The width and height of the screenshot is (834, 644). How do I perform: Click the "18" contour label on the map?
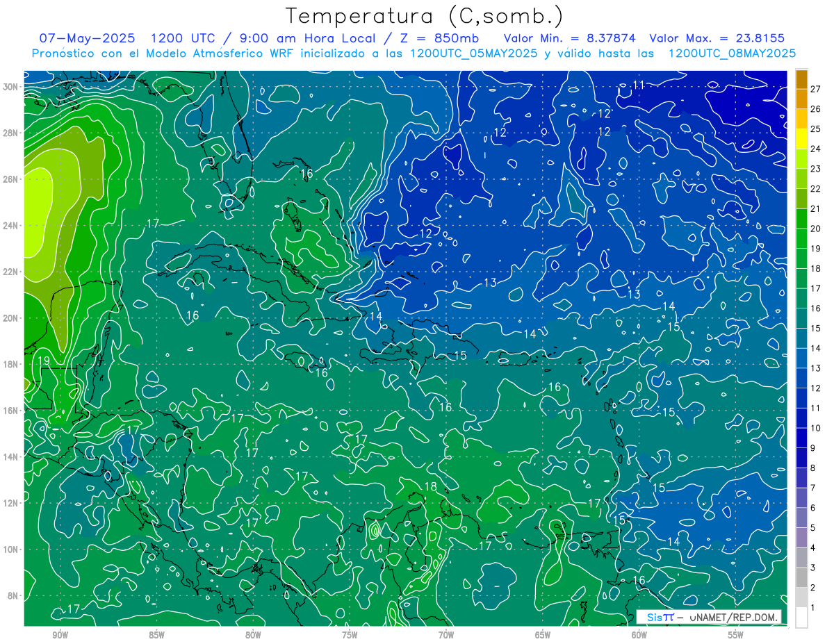(430, 487)
